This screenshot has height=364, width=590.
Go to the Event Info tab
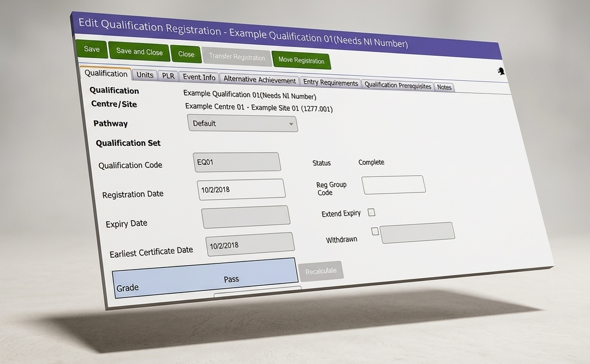pos(199,77)
